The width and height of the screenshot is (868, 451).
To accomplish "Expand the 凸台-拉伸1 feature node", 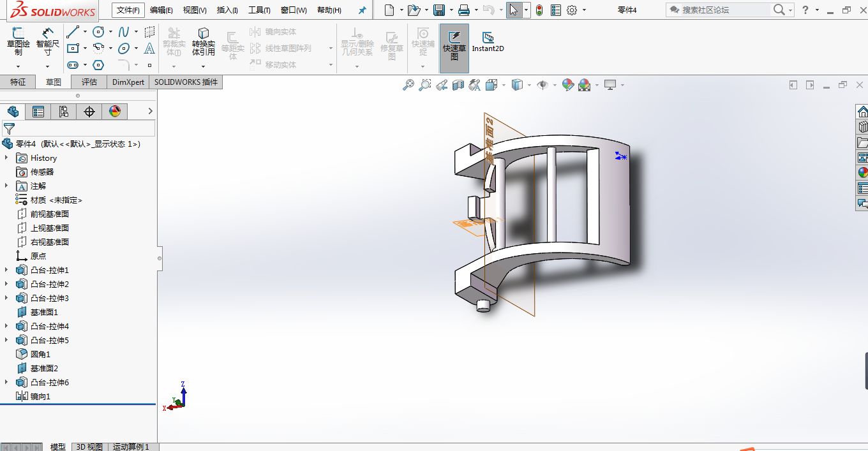I will tap(6, 270).
